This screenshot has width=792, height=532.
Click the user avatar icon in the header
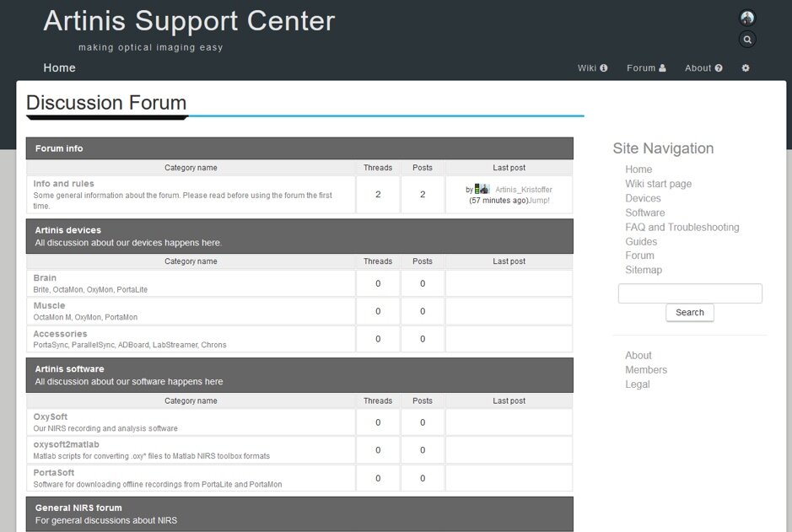(x=747, y=17)
